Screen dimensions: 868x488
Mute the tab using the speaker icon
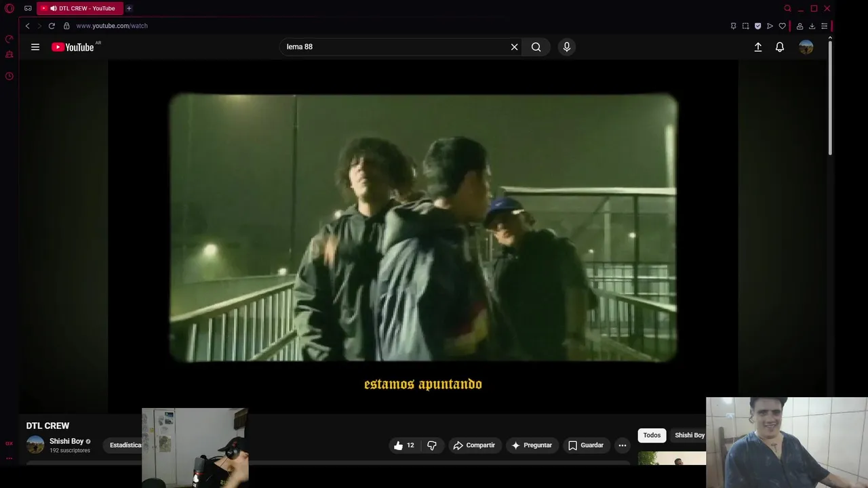pos(53,9)
